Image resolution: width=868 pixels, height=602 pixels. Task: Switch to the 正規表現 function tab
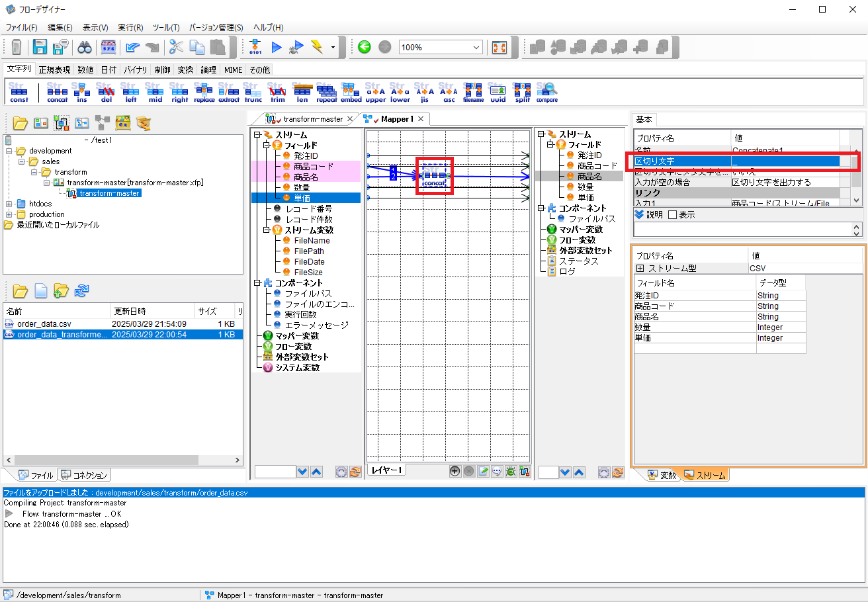(54, 69)
